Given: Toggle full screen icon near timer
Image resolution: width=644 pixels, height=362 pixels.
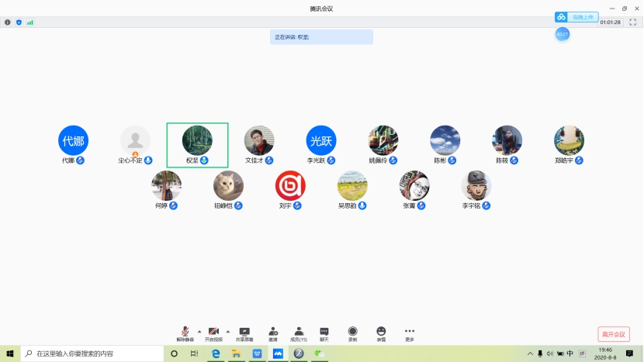Looking at the screenshot, I should click(632, 22).
